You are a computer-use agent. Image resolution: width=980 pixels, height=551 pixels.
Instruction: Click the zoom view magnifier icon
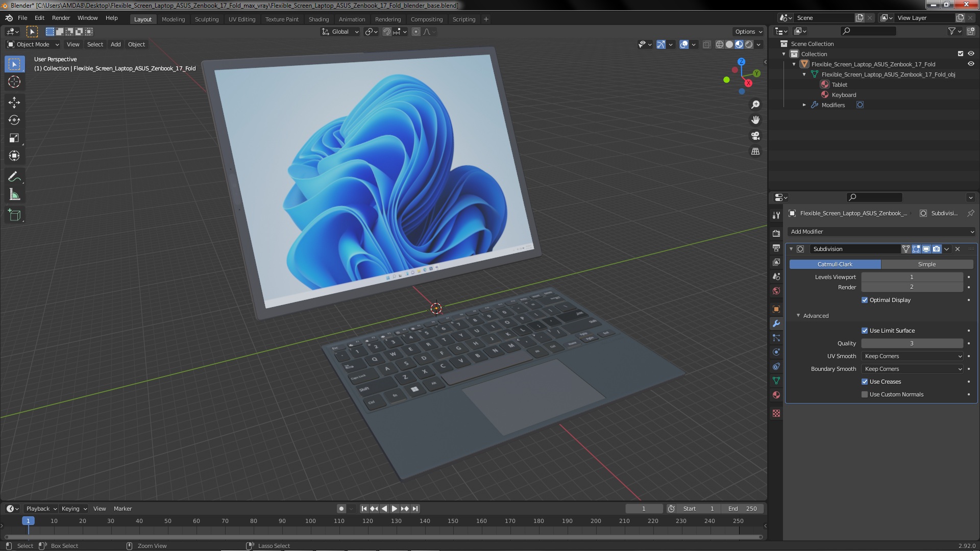click(x=755, y=105)
